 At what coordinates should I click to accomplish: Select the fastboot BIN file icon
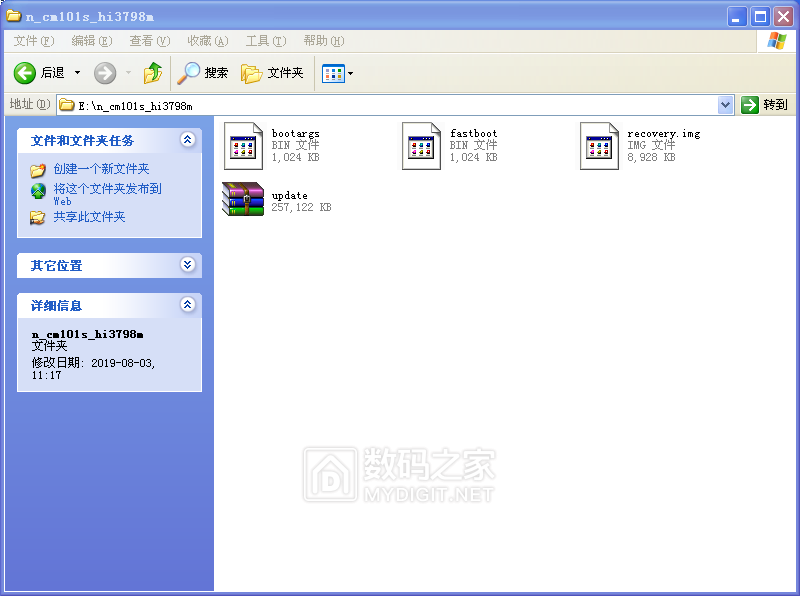pyautogui.click(x=421, y=145)
